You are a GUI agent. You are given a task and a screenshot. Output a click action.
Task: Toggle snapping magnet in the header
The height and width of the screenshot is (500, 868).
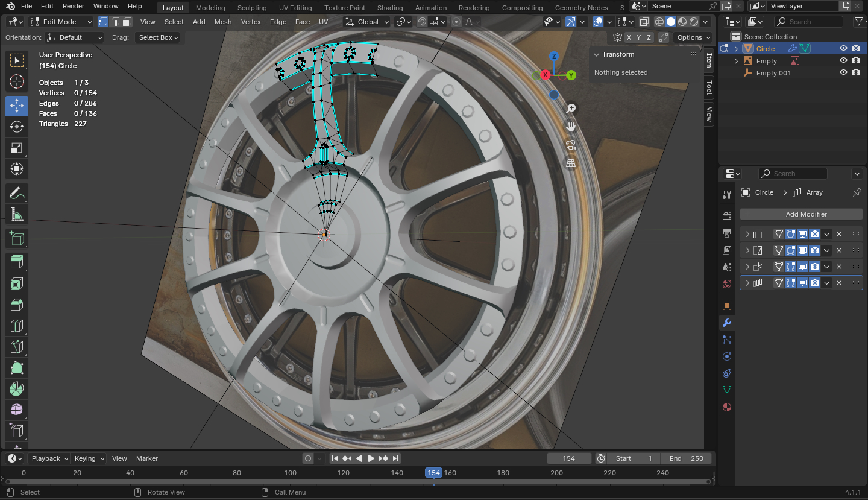(423, 22)
